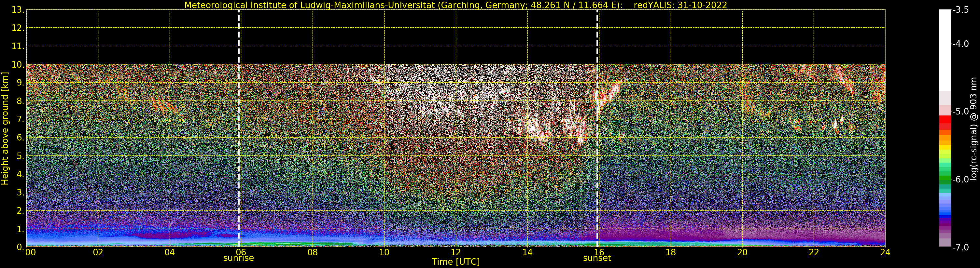Click the 'Time [UTC]' axis label
This screenshot has height=268, width=980.
pyautogui.click(x=456, y=262)
